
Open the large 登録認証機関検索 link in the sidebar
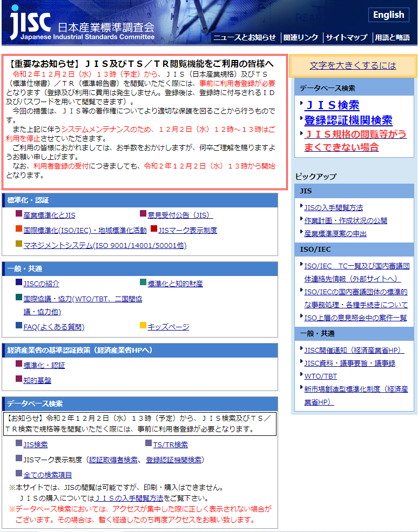[348, 120]
